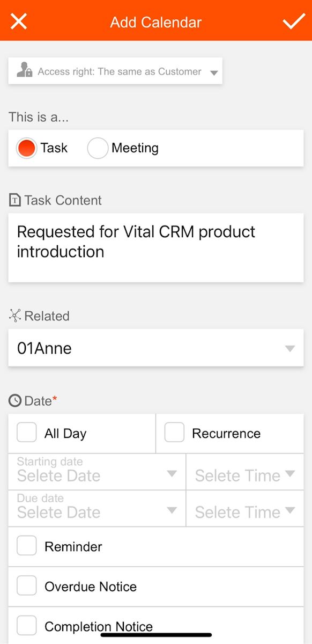Open the Due date selector
Screen dimensions: 312x644
[x=97, y=508]
